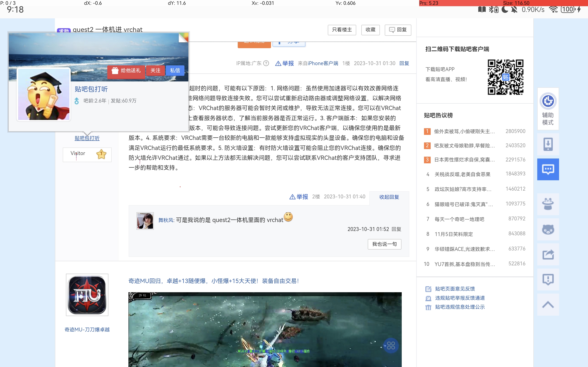Collapse replies with 收起回复
The height and width of the screenshot is (367, 588).
point(389,197)
